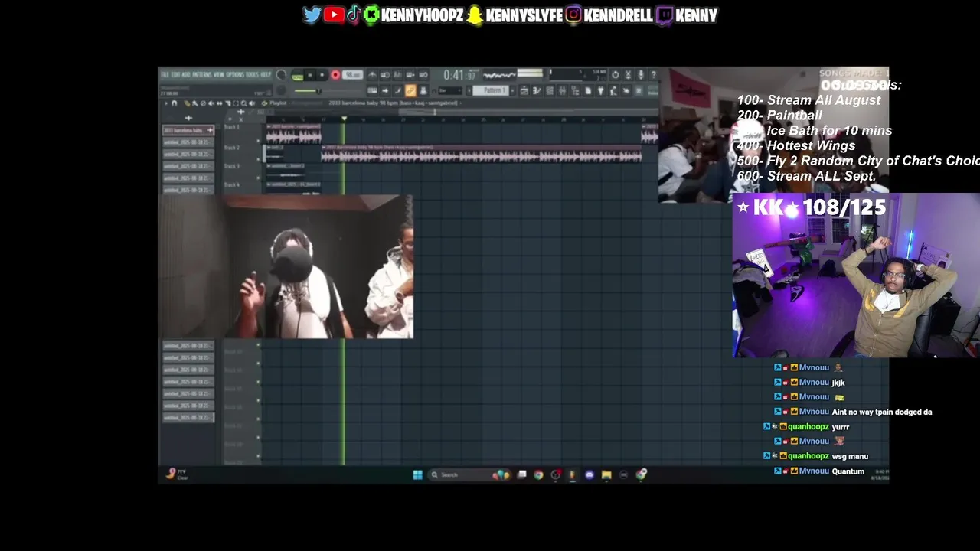Select the playlist Mute tool

211,103
